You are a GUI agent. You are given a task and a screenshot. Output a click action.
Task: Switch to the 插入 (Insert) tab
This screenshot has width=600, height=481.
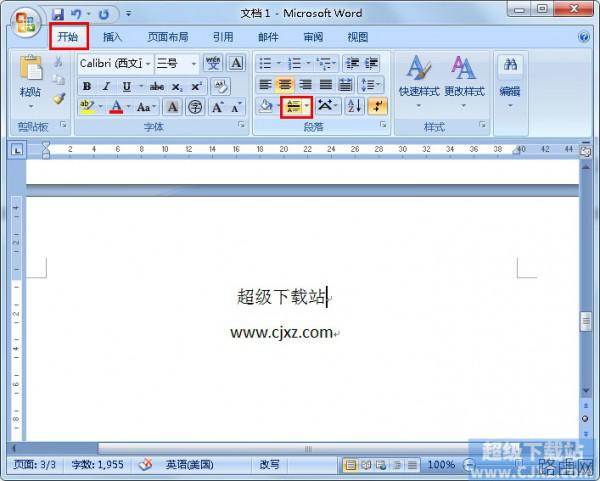(x=112, y=37)
